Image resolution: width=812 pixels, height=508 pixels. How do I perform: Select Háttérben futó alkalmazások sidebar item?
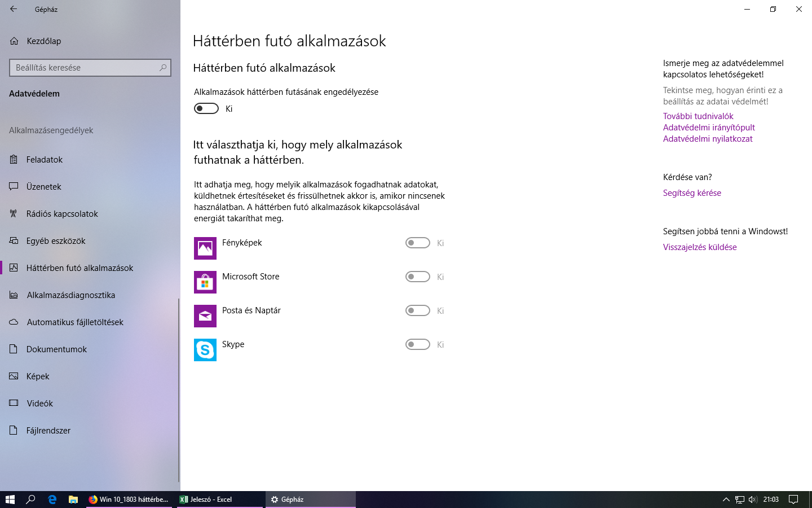[x=90, y=268]
